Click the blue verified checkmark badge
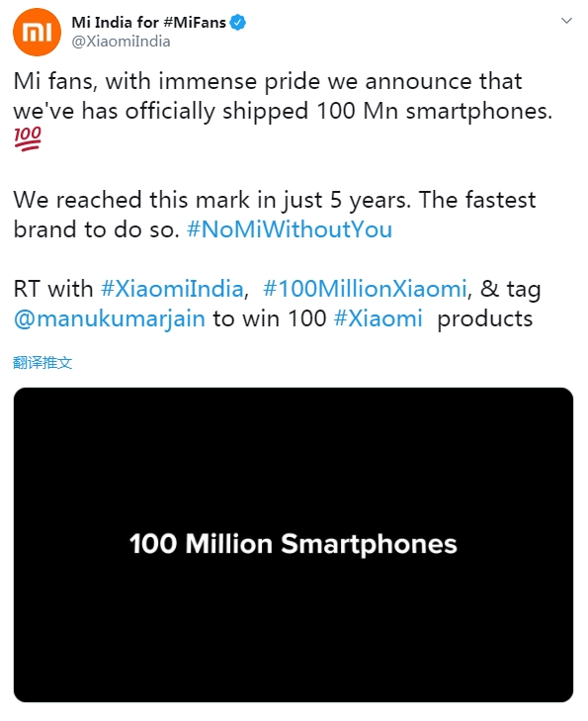 click(x=237, y=22)
